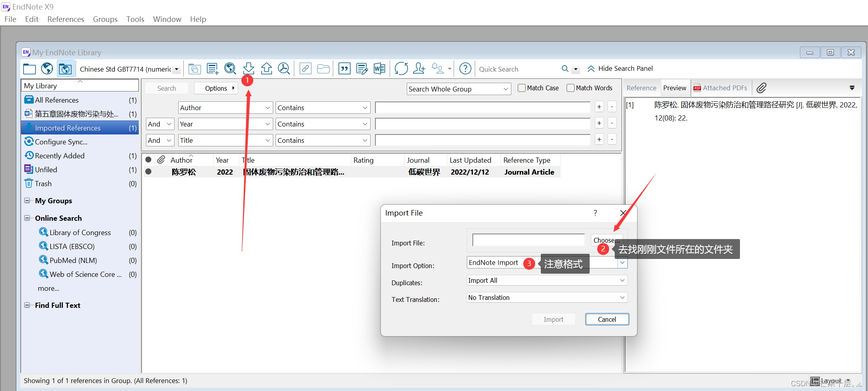The image size is (868, 391).
Task: Click Find Full Text icon
Action: [284, 68]
